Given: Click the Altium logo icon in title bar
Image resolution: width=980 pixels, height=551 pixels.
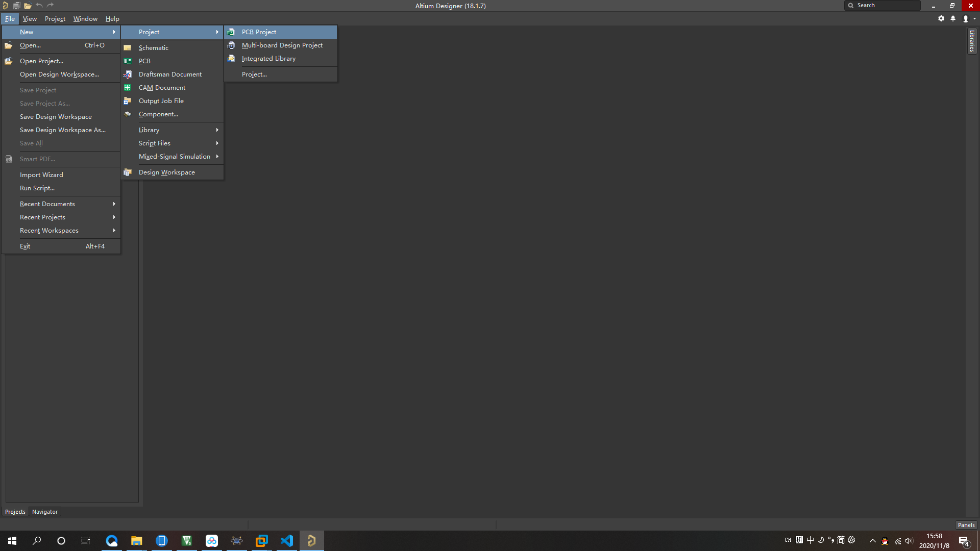Looking at the screenshot, I should (5, 6).
